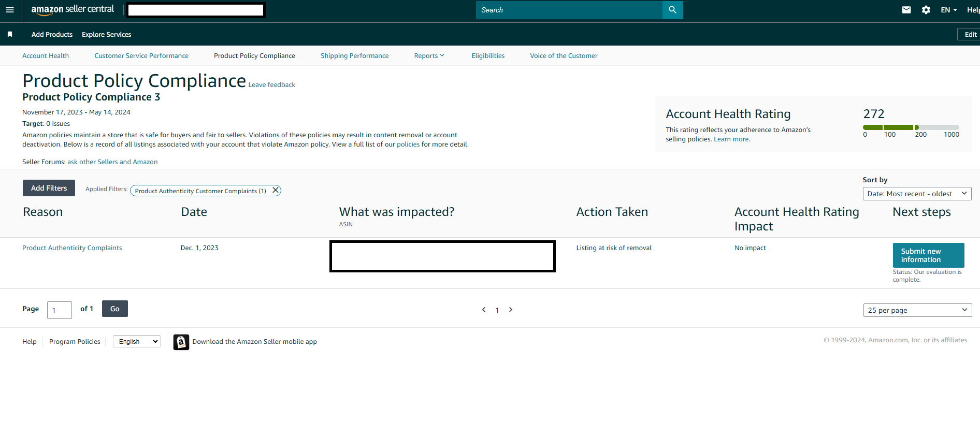Image resolution: width=980 pixels, height=421 pixels.
Task: Go to the Eligibilities tab
Action: coord(488,56)
